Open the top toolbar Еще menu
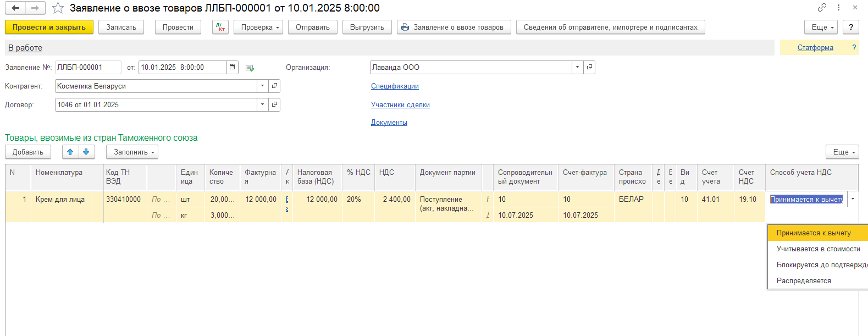The width and height of the screenshot is (868, 336). [x=821, y=27]
